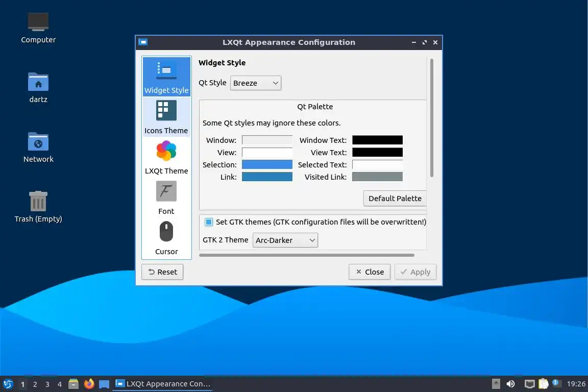Launch Firefox from the taskbar
The width and height of the screenshot is (588, 392).
click(89, 384)
